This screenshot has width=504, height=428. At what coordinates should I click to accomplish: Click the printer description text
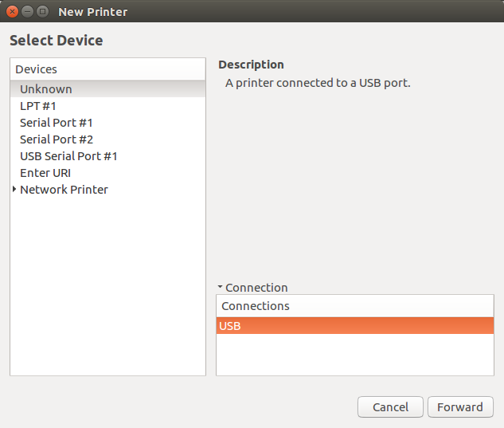pyautogui.click(x=318, y=82)
